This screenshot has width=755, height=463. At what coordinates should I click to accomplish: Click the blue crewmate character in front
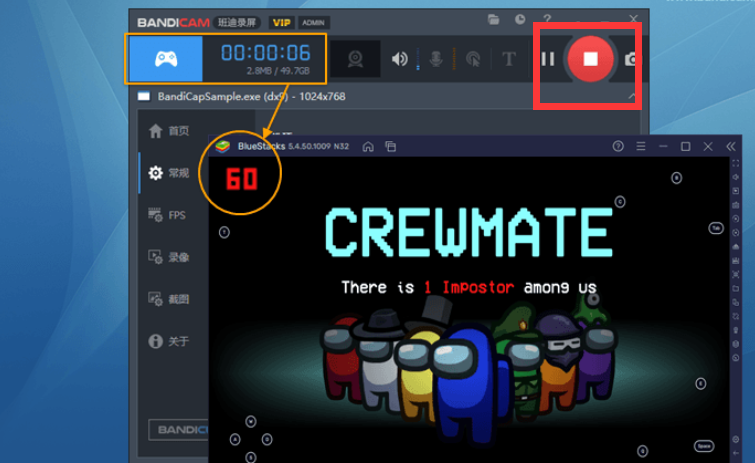click(471, 382)
